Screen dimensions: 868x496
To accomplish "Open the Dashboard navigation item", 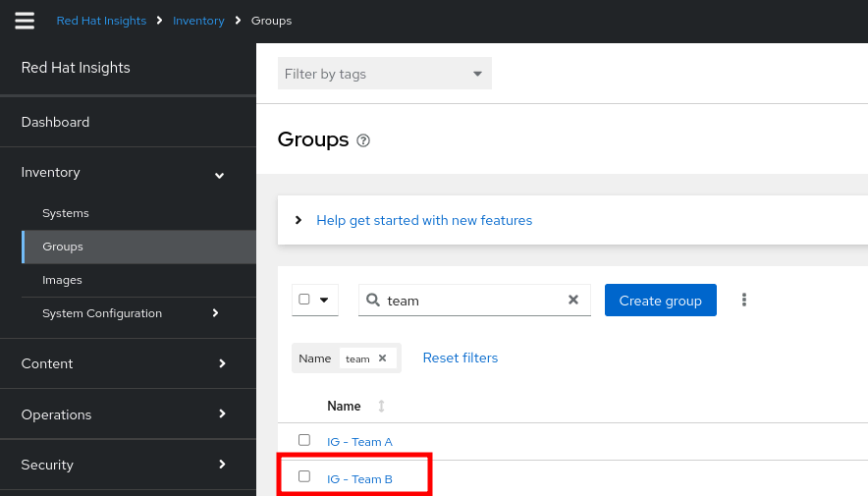I will pos(55,122).
